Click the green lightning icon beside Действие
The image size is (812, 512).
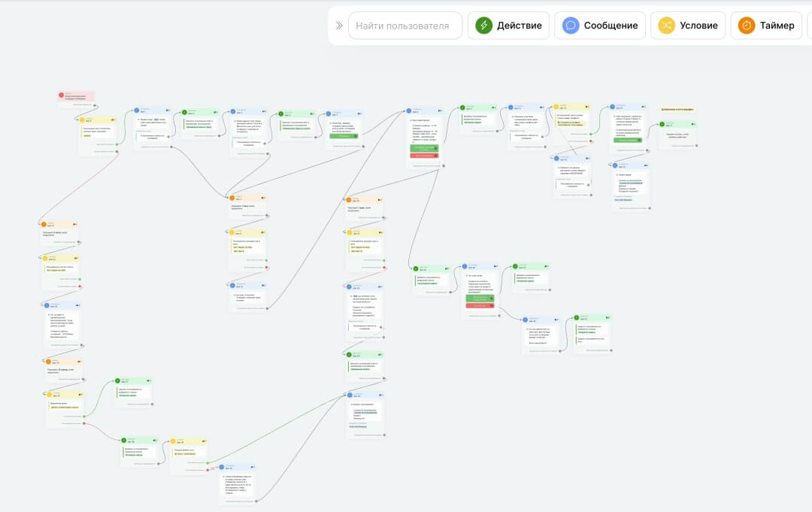pos(483,26)
